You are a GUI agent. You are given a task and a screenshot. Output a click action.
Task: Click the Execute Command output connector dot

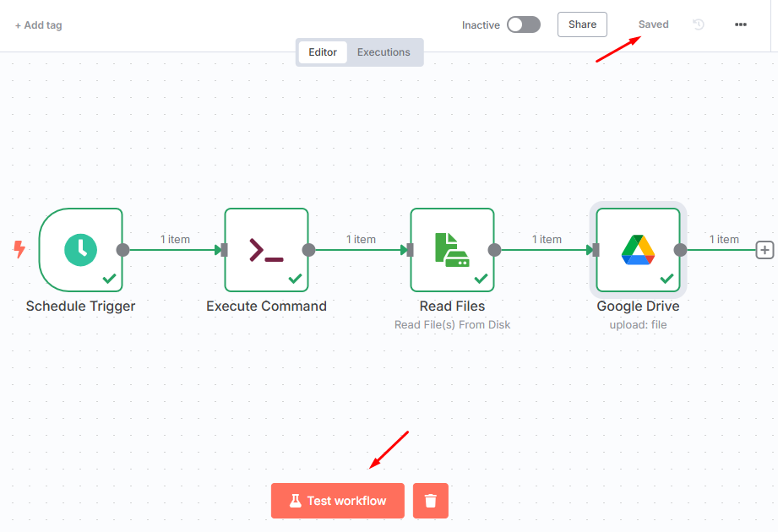(308, 250)
